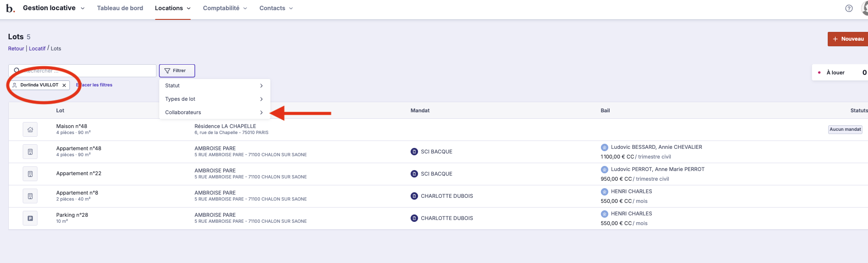
Task: Click the building icon for Appartement n°48
Action: [x=30, y=152]
